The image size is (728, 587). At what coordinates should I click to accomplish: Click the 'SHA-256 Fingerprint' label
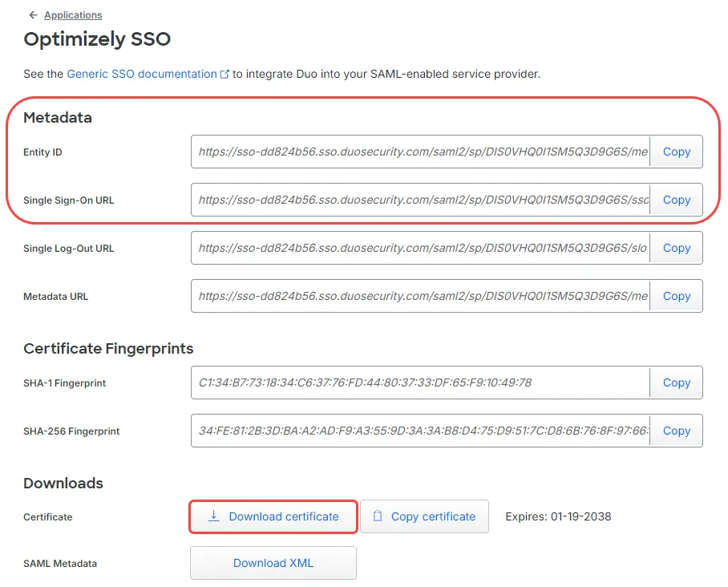pos(71,431)
